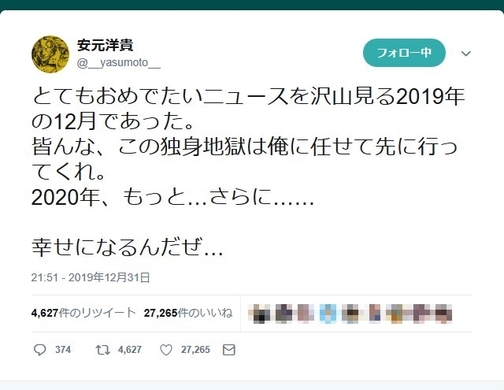View the 27,265件のいいね list

pyautogui.click(x=188, y=313)
